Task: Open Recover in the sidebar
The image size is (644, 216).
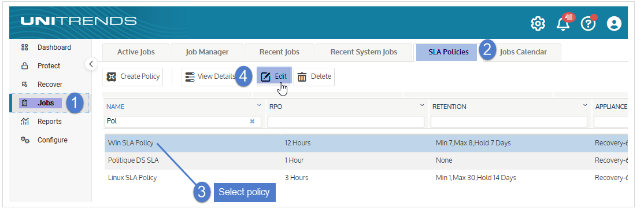Action: click(50, 85)
